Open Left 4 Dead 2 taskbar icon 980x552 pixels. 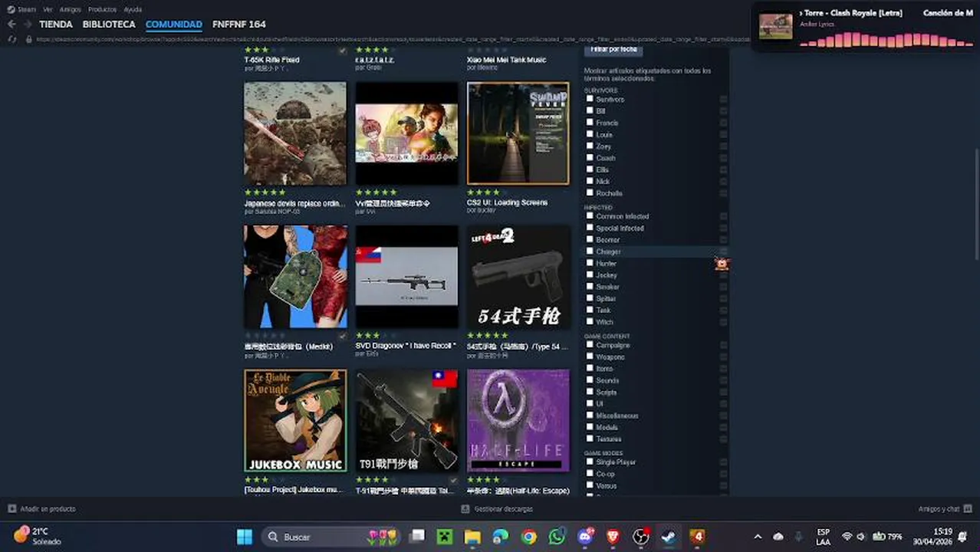(697, 537)
